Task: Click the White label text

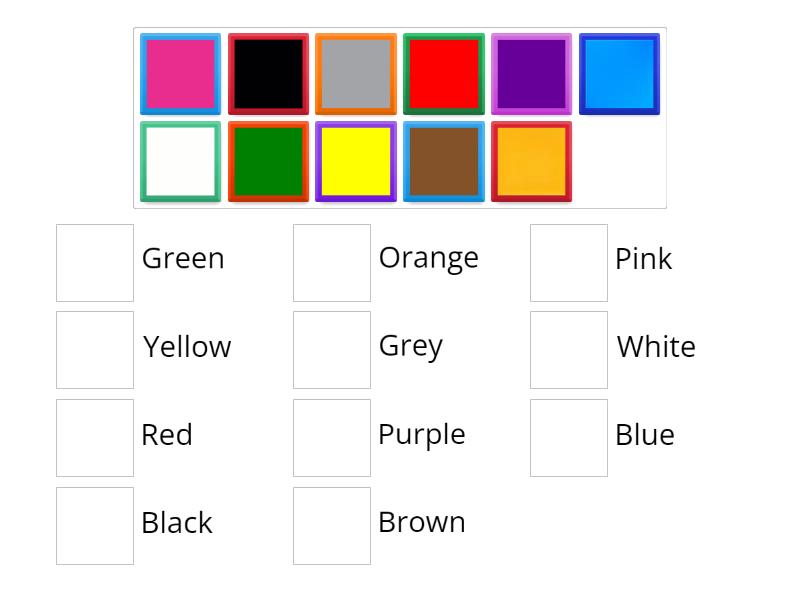Action: pyautogui.click(x=655, y=346)
